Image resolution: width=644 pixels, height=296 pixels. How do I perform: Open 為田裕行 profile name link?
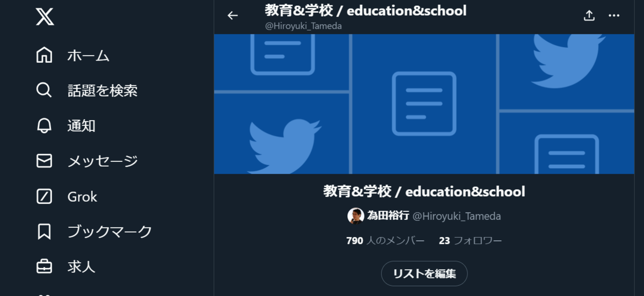(x=388, y=216)
